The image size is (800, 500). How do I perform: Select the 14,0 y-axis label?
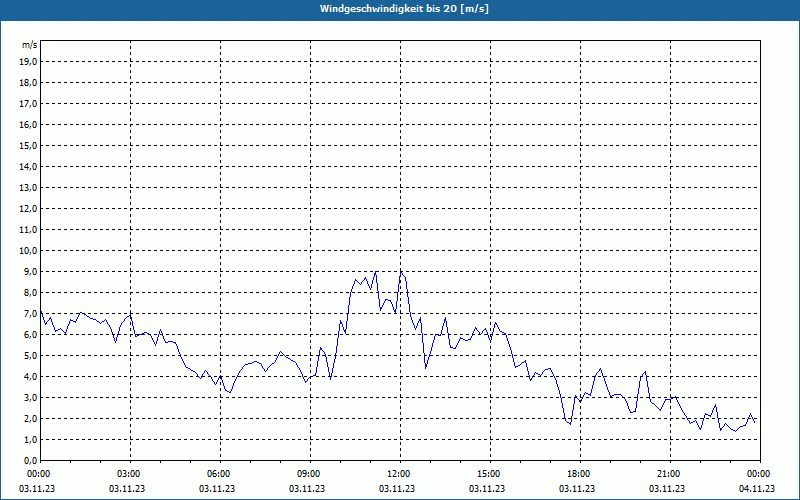click(x=28, y=166)
